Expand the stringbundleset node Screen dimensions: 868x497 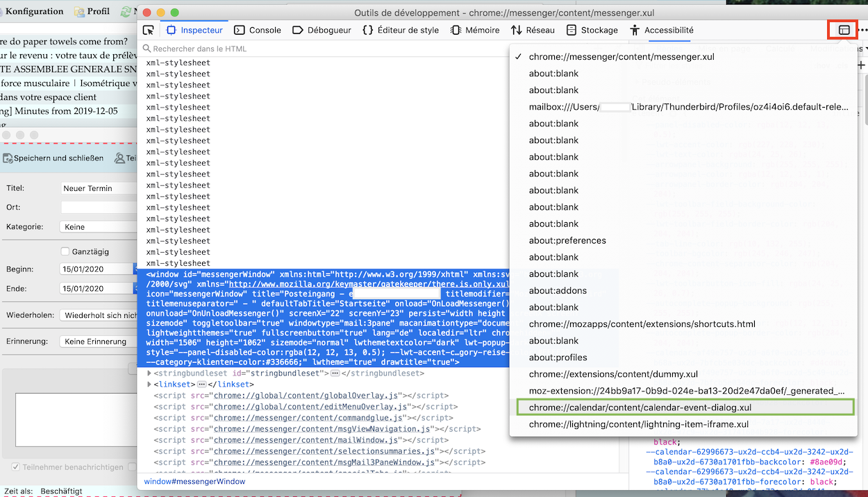[x=149, y=373]
